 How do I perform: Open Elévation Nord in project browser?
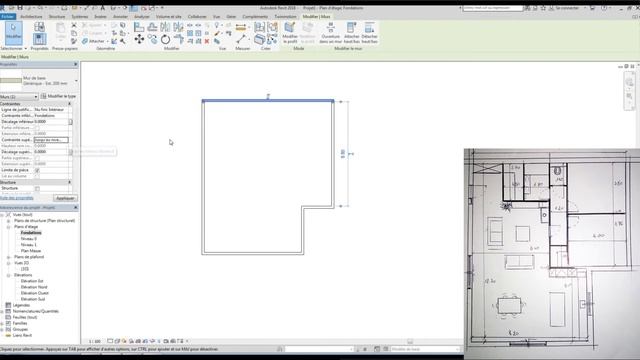coord(34,287)
